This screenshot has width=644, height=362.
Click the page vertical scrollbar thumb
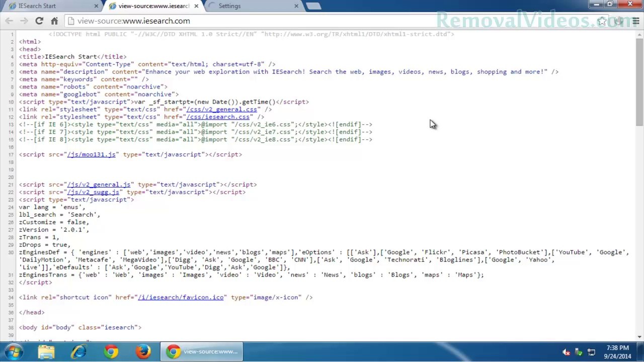pos(639,82)
